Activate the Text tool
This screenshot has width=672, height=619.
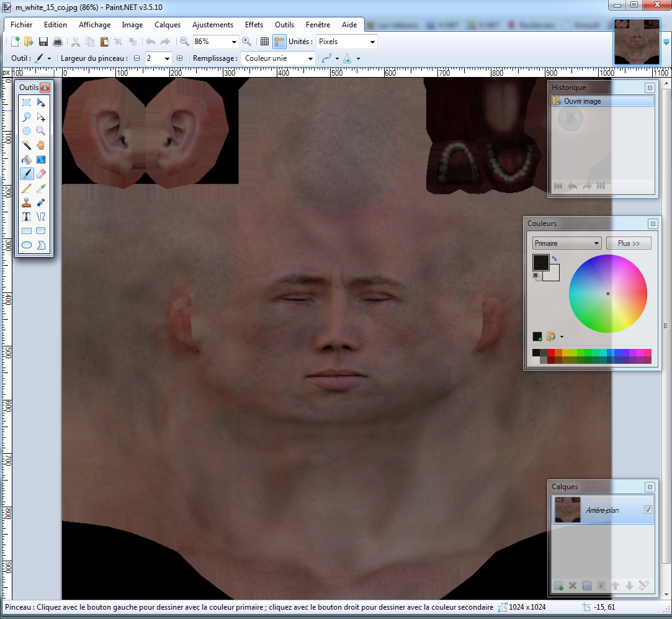click(x=27, y=217)
